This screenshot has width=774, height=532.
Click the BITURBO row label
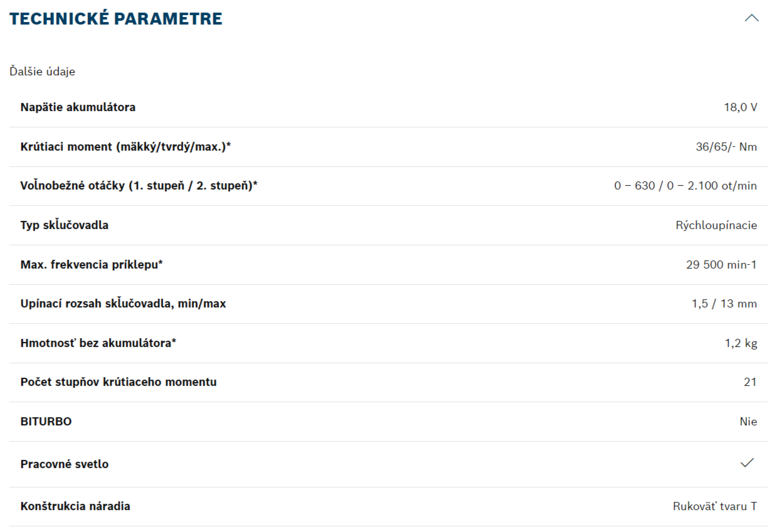[x=46, y=422]
